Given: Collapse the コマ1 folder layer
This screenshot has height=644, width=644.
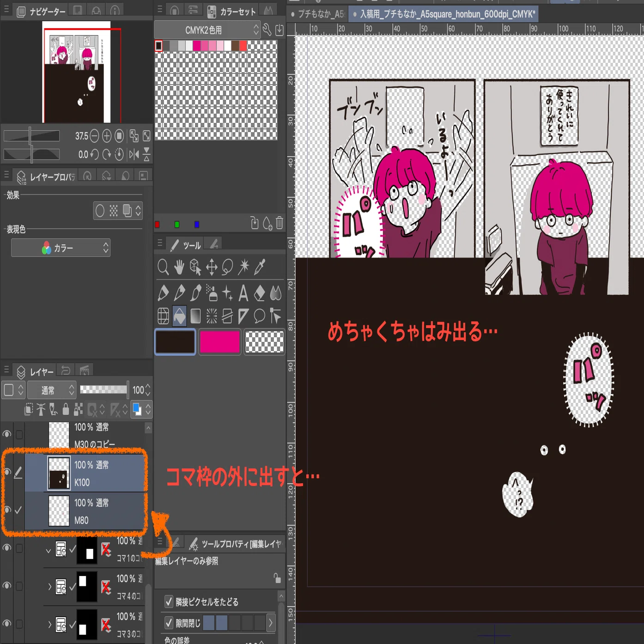Looking at the screenshot, I should 48,551.
